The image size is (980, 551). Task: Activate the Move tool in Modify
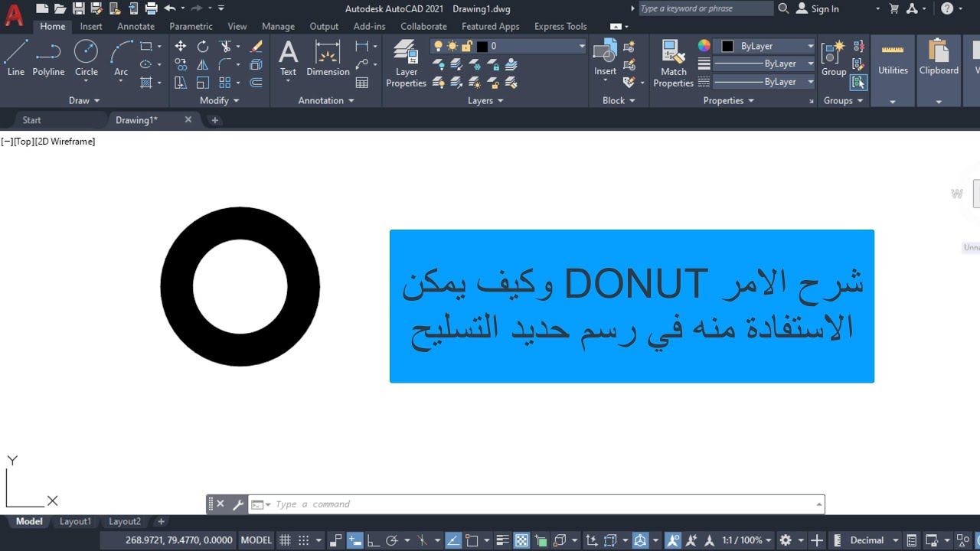[181, 47]
